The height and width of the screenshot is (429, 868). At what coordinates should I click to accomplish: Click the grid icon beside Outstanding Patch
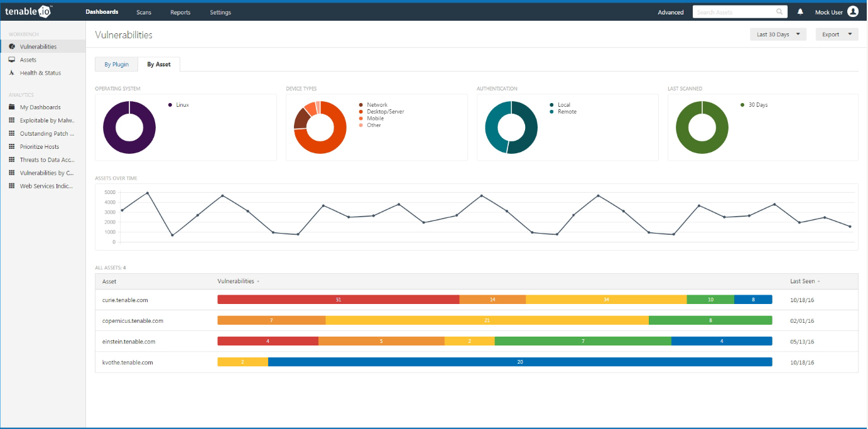12,134
